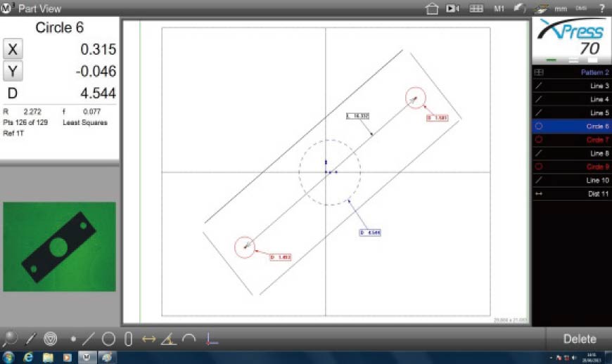Click the Least Squares fit label
This screenshot has width=612, height=364.
[x=85, y=122]
